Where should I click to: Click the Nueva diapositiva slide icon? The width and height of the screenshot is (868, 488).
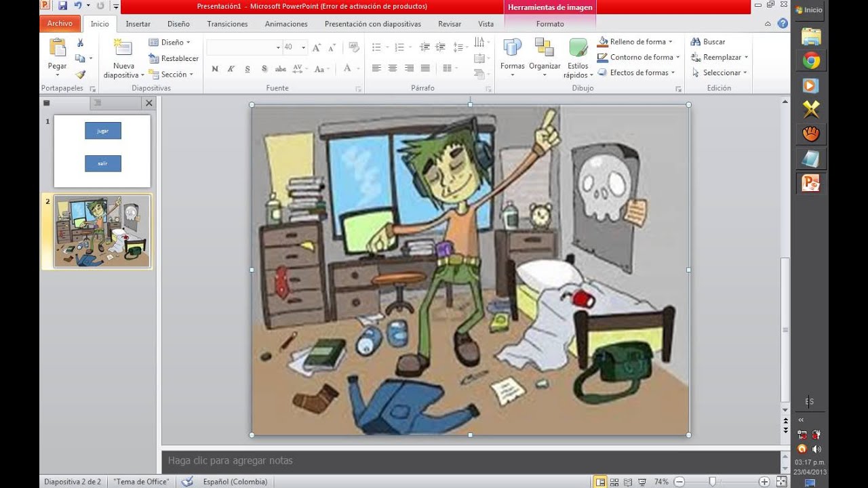pos(123,47)
